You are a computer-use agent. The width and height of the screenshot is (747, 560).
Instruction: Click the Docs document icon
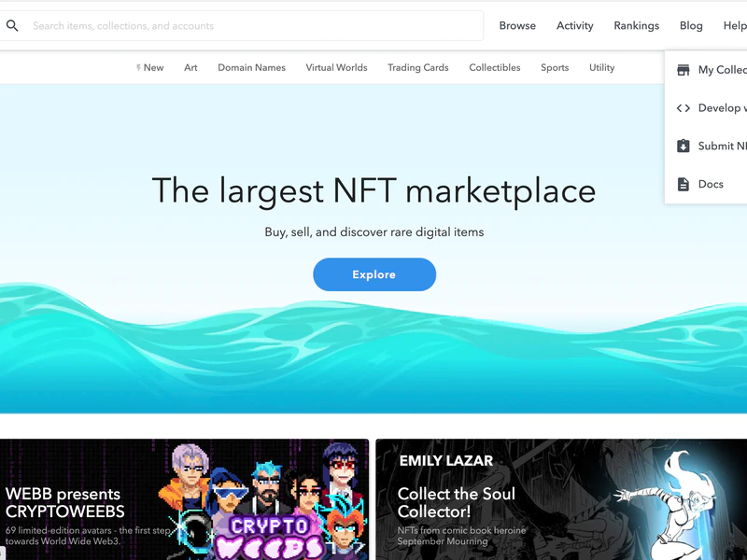(x=684, y=184)
